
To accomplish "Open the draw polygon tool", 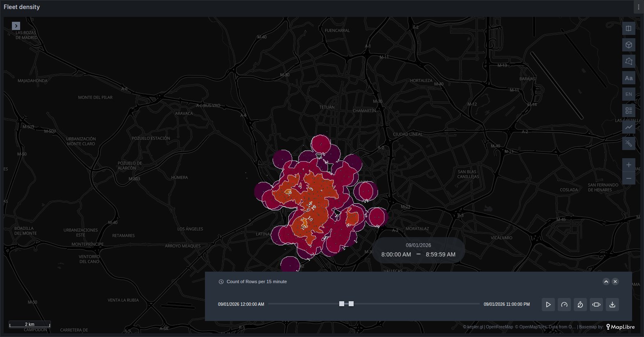I will coord(628,61).
